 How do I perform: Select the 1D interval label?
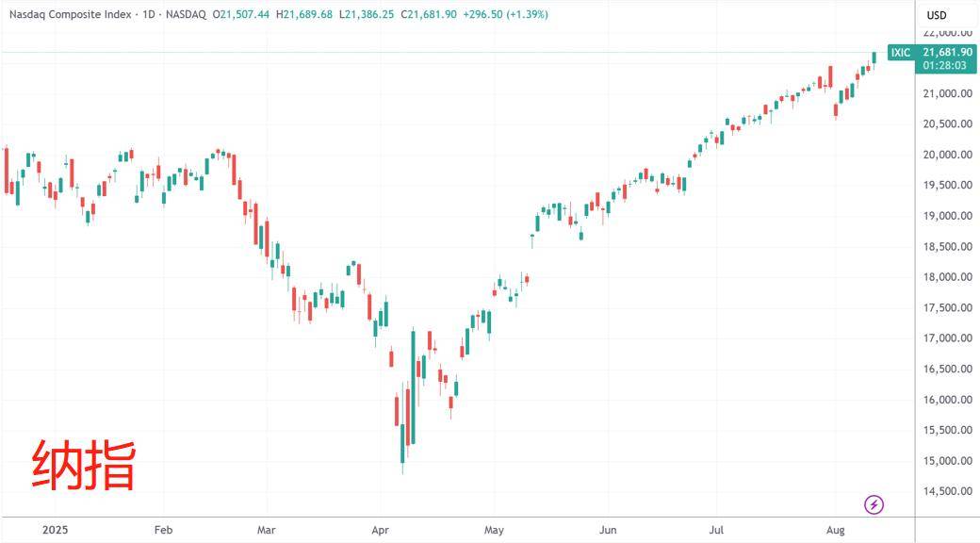pos(149,14)
